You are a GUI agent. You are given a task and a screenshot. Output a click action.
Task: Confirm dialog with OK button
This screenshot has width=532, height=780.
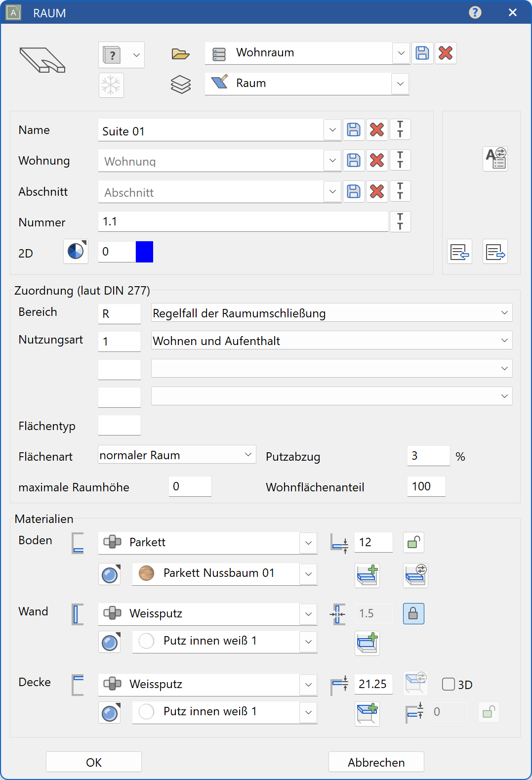[94, 762]
